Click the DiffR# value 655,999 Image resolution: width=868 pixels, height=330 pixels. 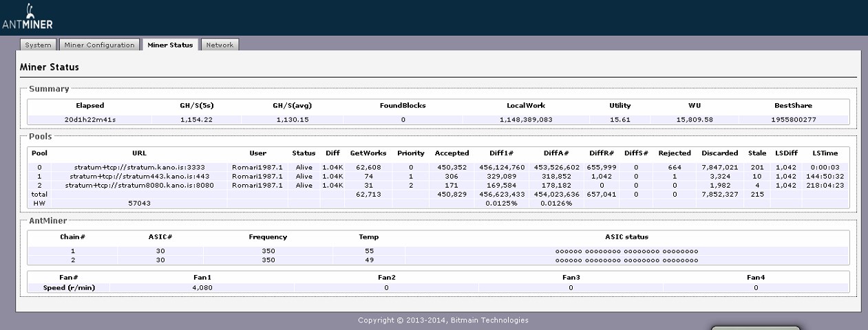click(602, 167)
